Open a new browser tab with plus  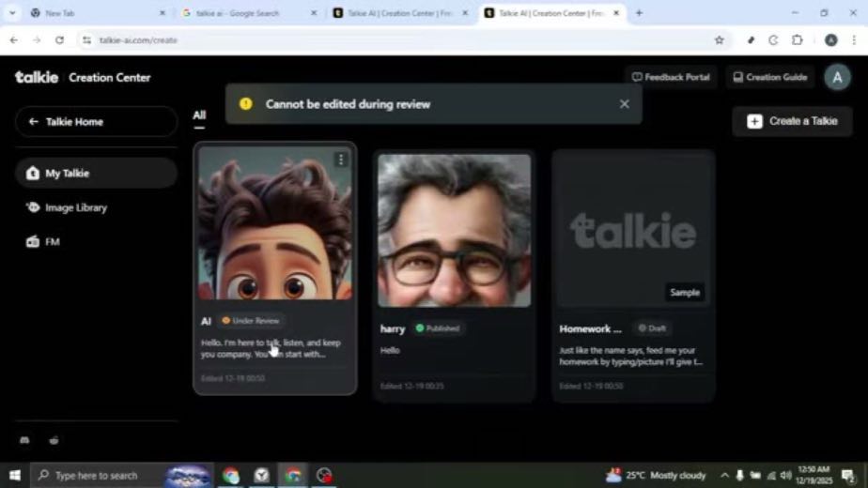[639, 13]
